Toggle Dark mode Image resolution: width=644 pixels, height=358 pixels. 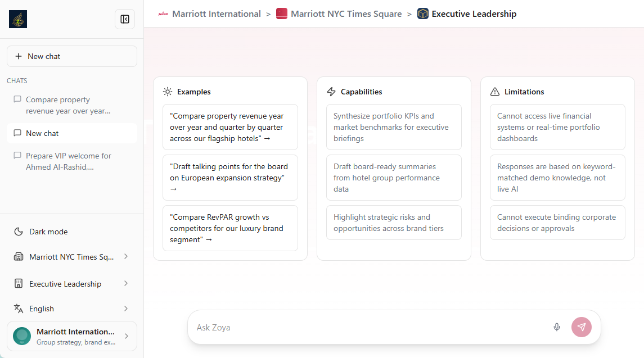[x=72, y=232]
